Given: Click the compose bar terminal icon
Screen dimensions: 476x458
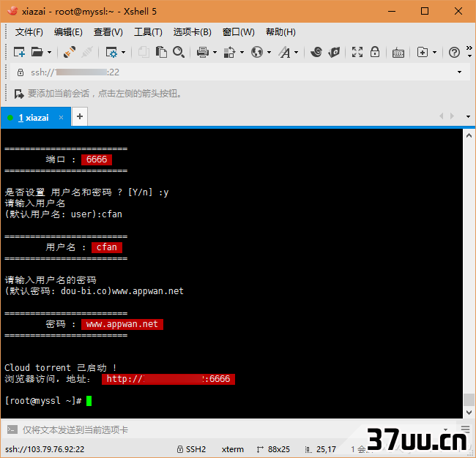Looking at the screenshot, I should point(12,429).
